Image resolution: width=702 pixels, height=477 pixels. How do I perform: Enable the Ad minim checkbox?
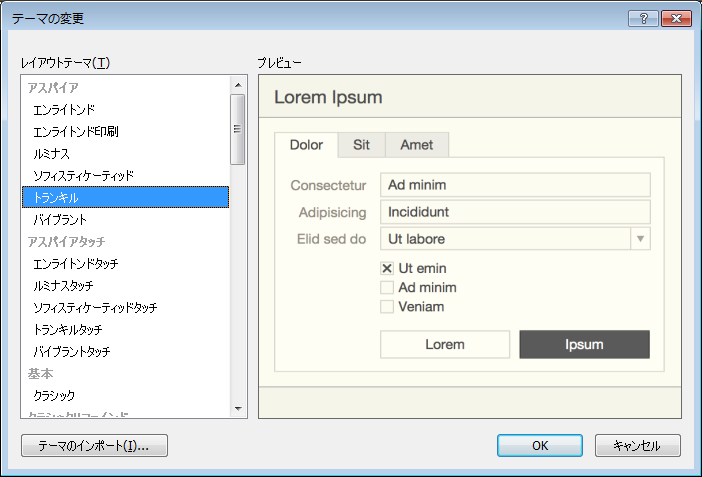click(x=387, y=288)
